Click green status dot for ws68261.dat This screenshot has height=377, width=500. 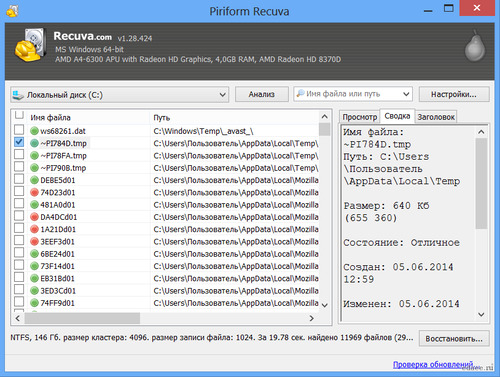(x=34, y=131)
